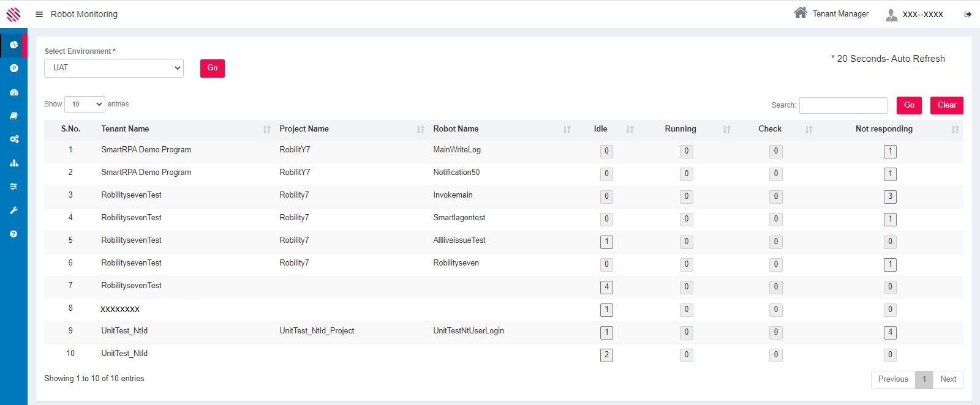This screenshot has height=405, width=980.
Task: Select the sitemap hierarchy icon in sidebar
Action: 13,163
